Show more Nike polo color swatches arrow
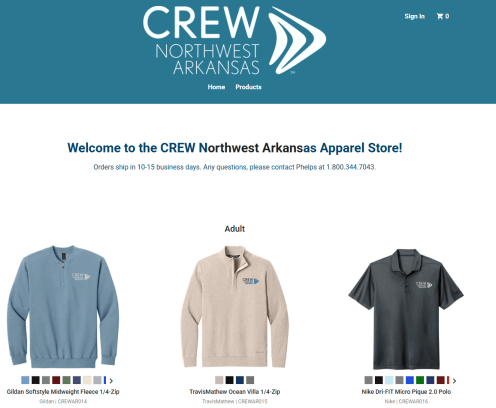This screenshot has width=496, height=408. pos(454,381)
